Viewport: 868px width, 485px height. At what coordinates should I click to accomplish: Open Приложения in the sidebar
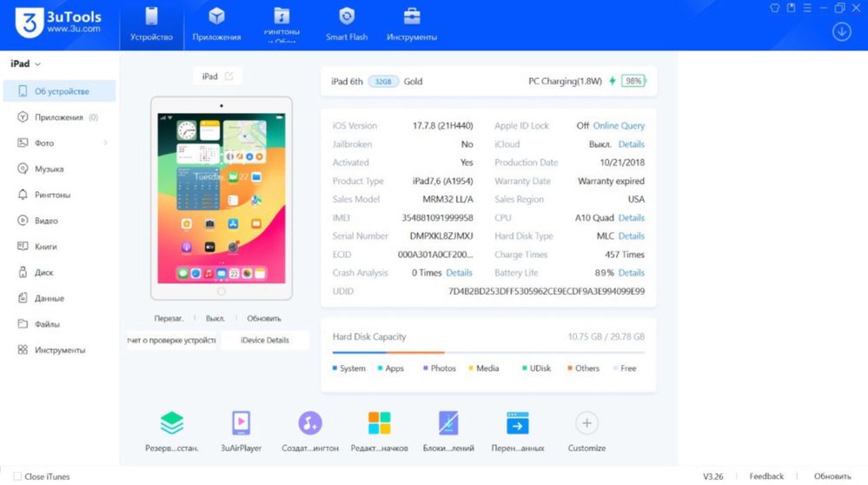pyautogui.click(x=60, y=117)
